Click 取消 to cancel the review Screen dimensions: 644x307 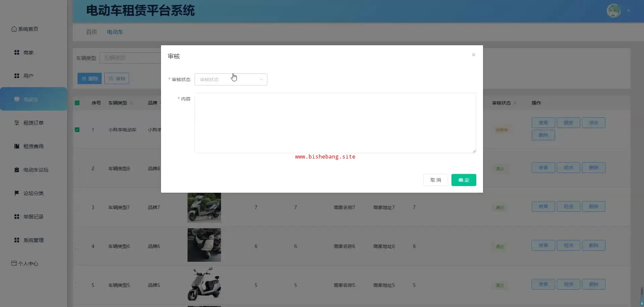436,180
